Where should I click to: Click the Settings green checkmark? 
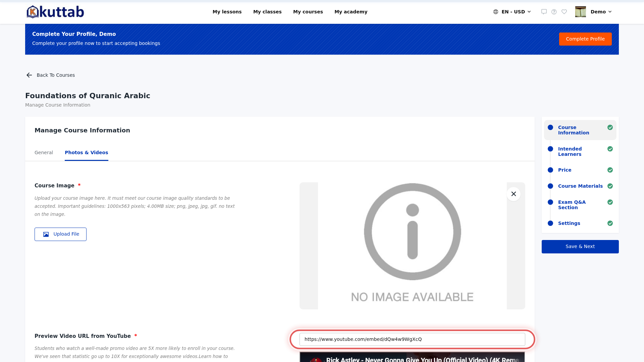click(x=610, y=223)
